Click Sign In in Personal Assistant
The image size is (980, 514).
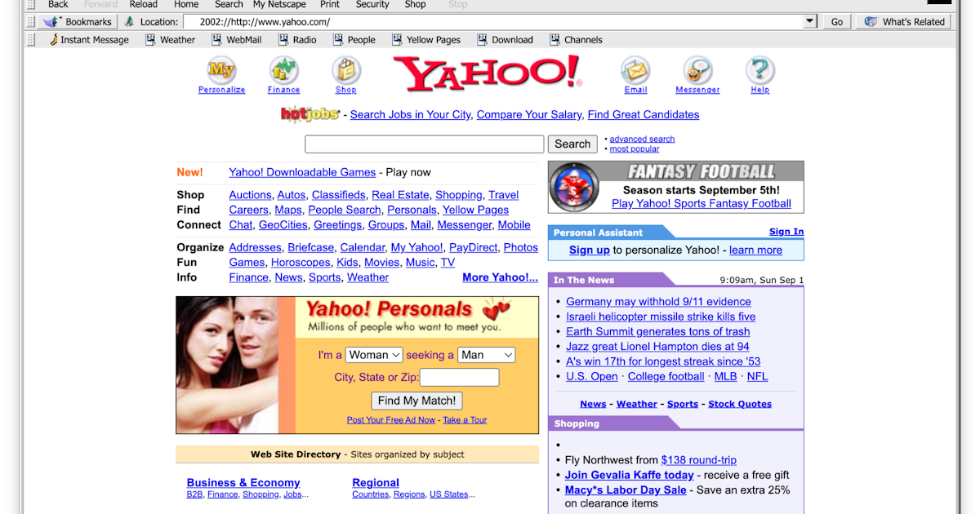click(x=786, y=232)
